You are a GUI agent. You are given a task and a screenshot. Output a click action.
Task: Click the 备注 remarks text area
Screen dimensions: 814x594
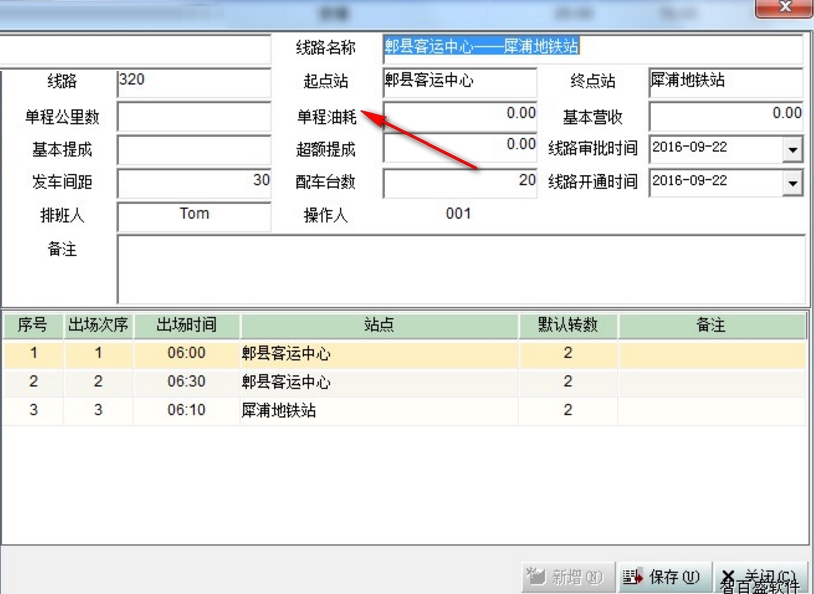[461, 269]
